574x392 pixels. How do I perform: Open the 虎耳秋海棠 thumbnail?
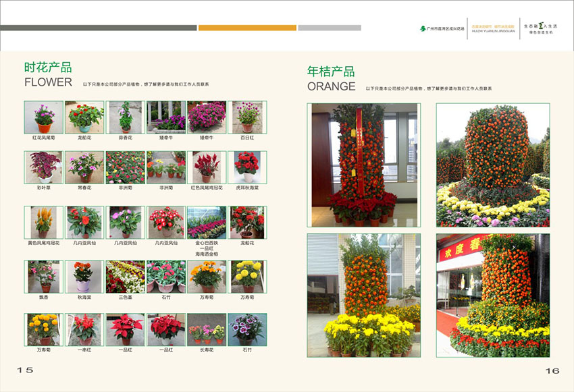[x=251, y=167]
